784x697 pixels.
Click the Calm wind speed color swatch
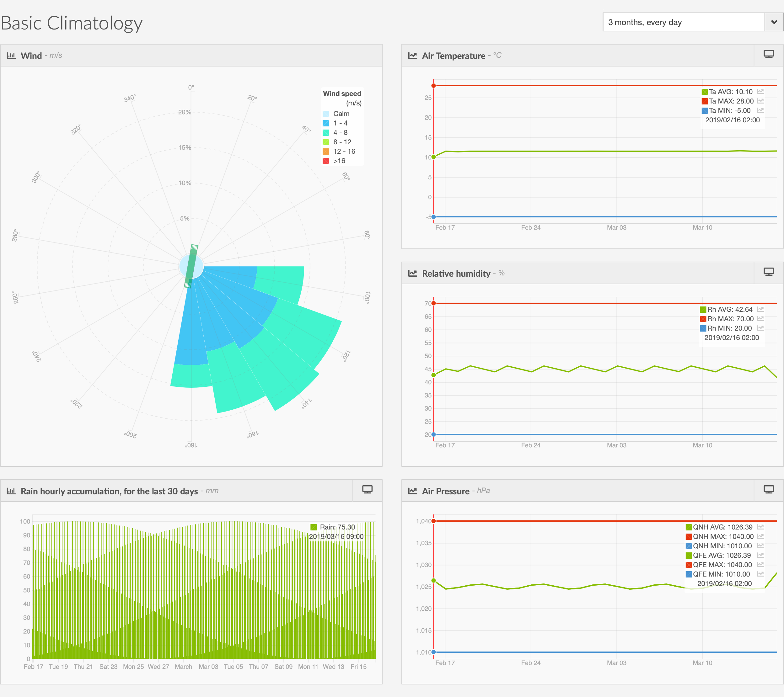(326, 114)
